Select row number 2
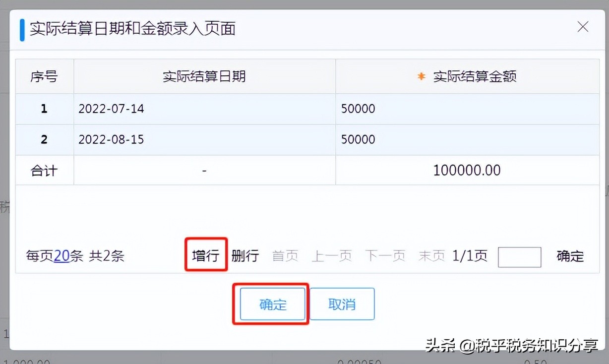Viewport: 609px width, 364px height. coord(44,139)
